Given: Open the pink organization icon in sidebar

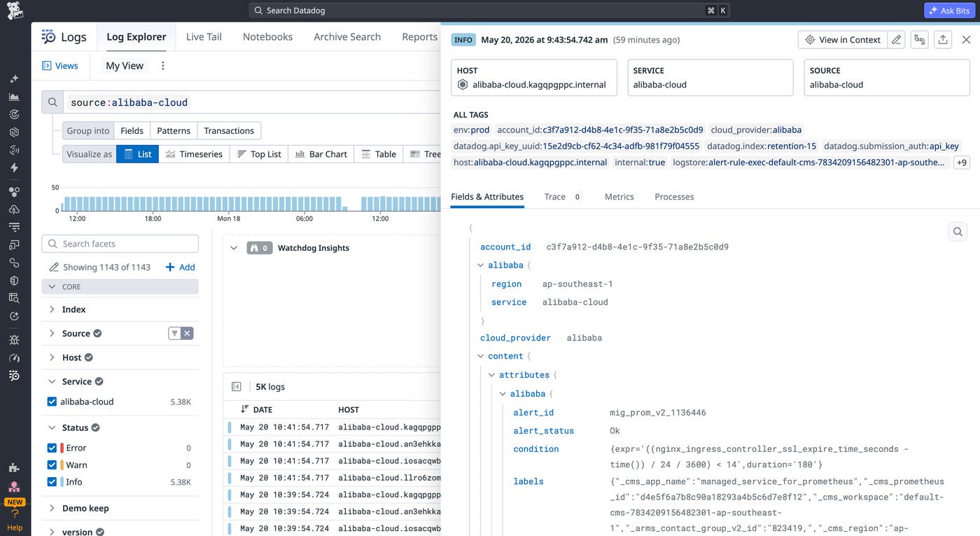Looking at the screenshot, I should [x=14, y=486].
